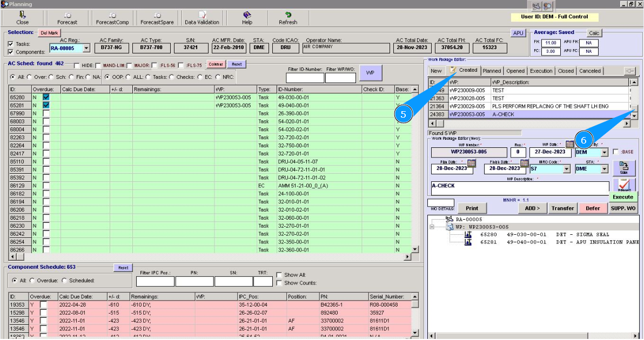The height and width of the screenshot is (340, 644).
Task: Tick the checkbox for task ID 67990
Action: pos(46,114)
